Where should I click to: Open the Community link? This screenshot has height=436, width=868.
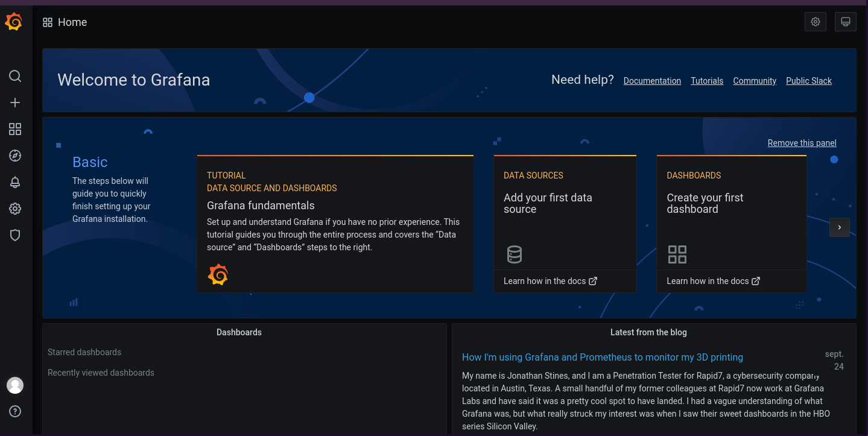point(755,81)
